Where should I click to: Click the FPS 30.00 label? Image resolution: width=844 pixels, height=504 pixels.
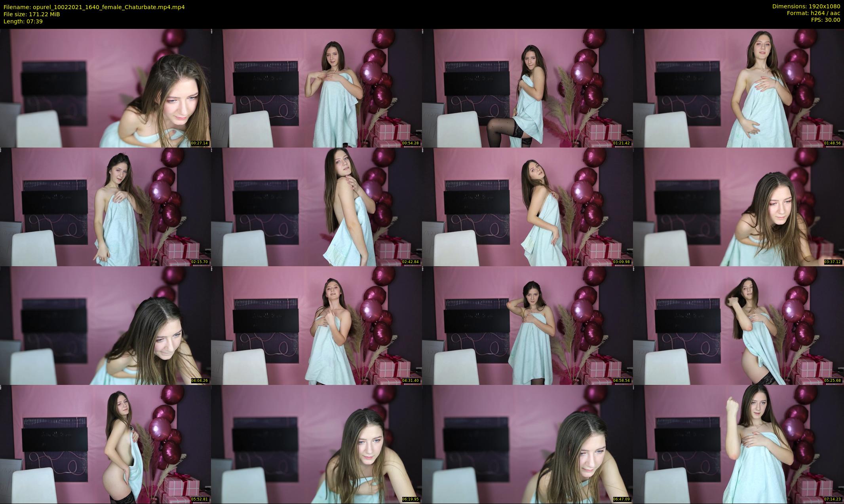(x=825, y=20)
